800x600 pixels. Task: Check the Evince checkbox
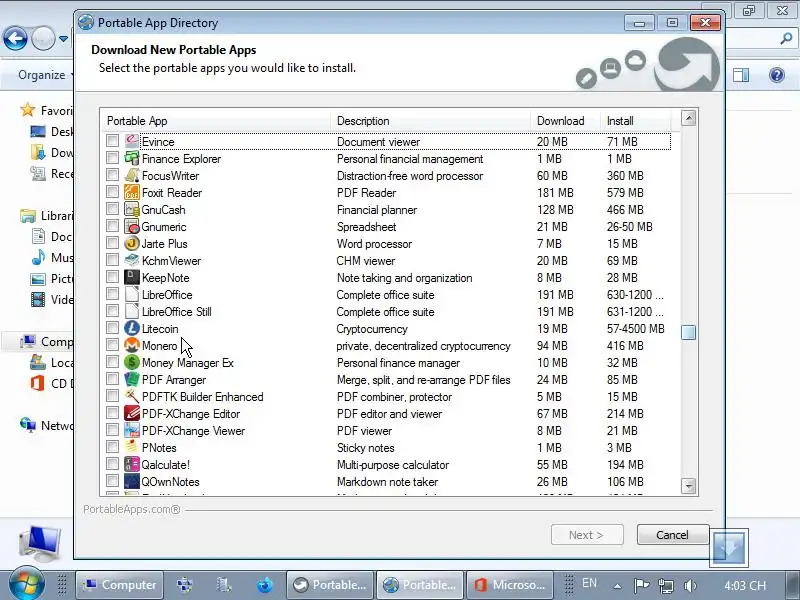[x=112, y=140]
